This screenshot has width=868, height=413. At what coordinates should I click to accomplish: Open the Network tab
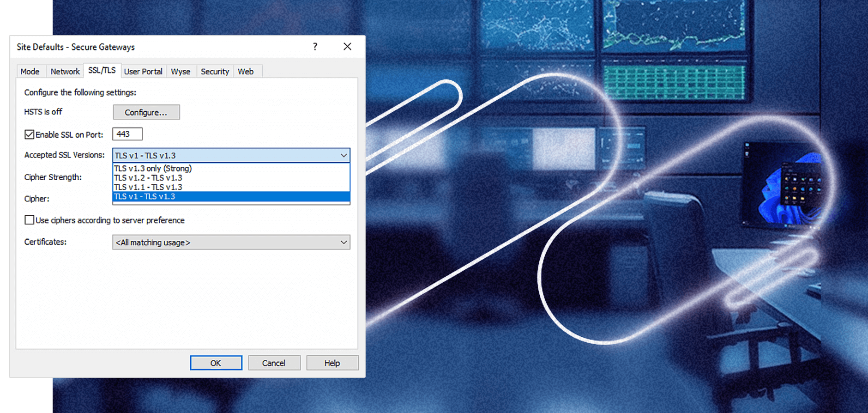pos(65,72)
